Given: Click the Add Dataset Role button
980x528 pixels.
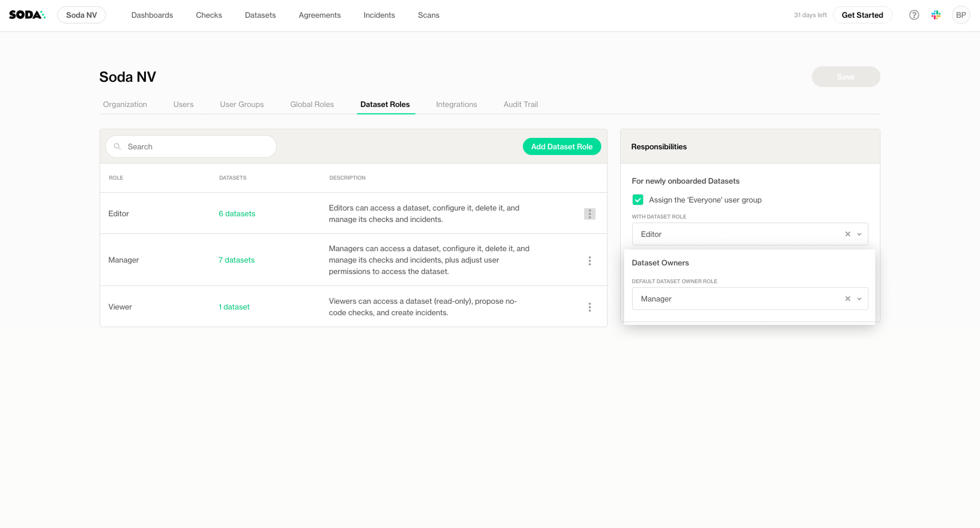Looking at the screenshot, I should coord(561,146).
